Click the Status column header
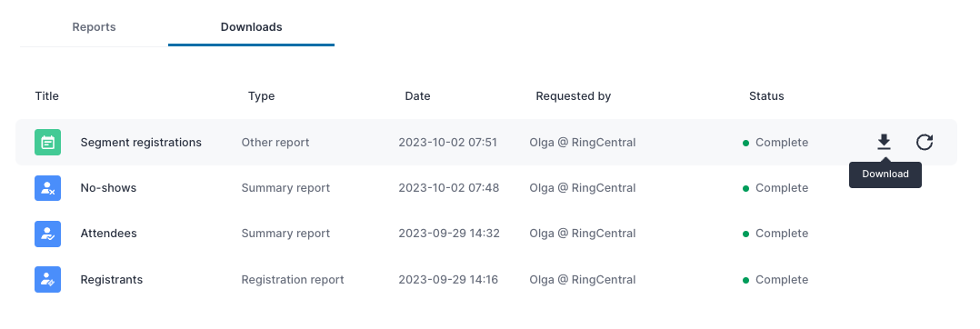Screen dimensions: 980x329 [x=766, y=96]
